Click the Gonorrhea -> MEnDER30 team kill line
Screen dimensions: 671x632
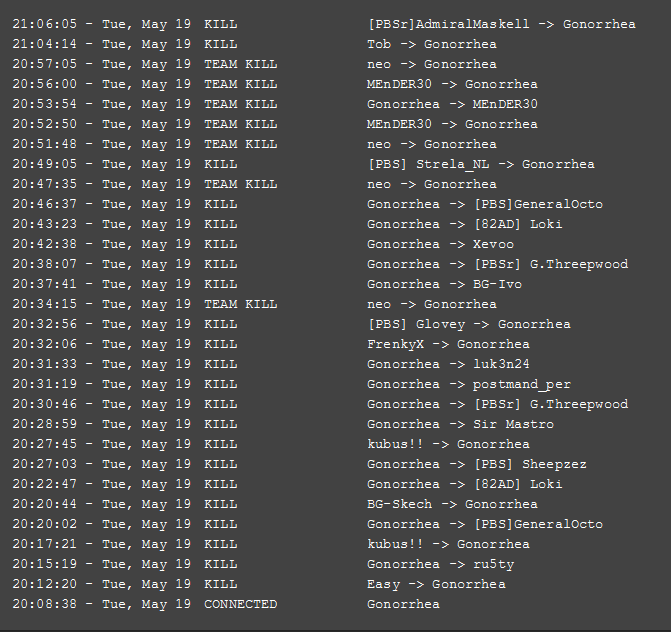tap(451, 104)
